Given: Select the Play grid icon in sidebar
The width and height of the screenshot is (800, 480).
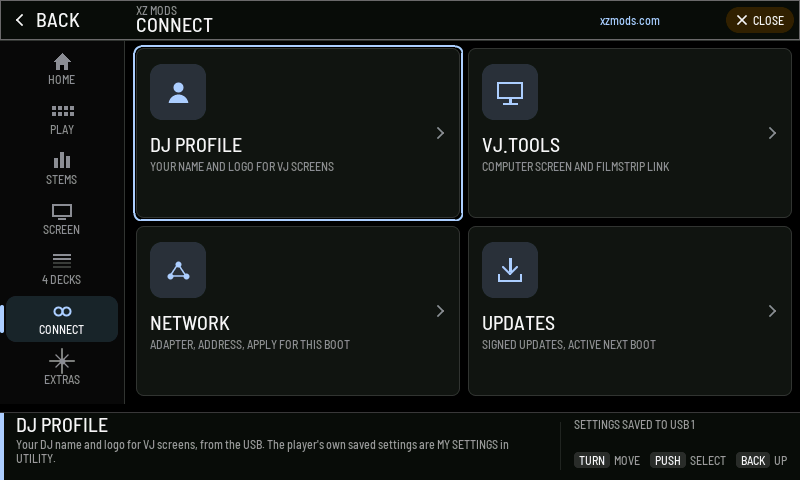Looking at the screenshot, I should click(62, 111).
